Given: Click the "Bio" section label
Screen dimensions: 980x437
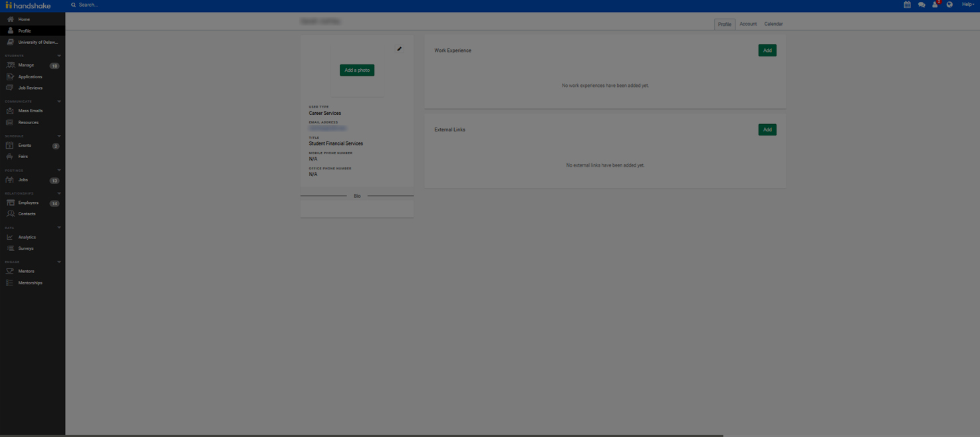Looking at the screenshot, I should (x=357, y=196).
